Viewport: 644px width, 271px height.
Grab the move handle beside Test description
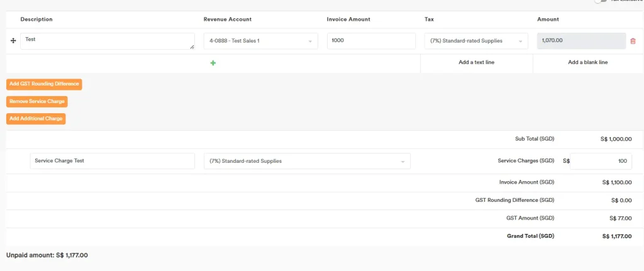(x=13, y=41)
